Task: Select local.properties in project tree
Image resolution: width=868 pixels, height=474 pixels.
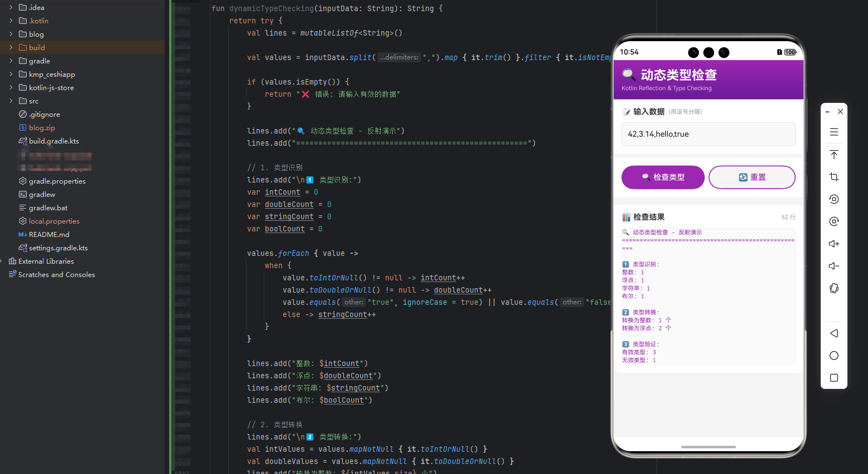Action: (54, 221)
